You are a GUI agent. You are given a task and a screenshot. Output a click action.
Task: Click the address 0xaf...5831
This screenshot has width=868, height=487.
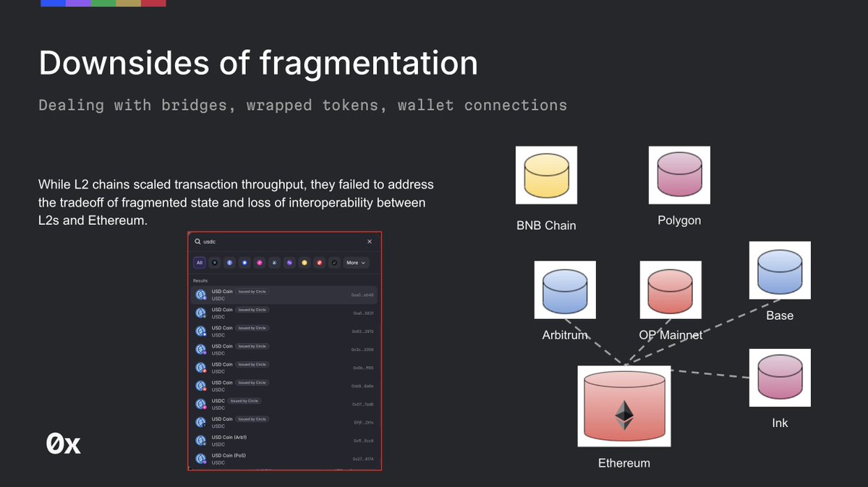point(363,313)
